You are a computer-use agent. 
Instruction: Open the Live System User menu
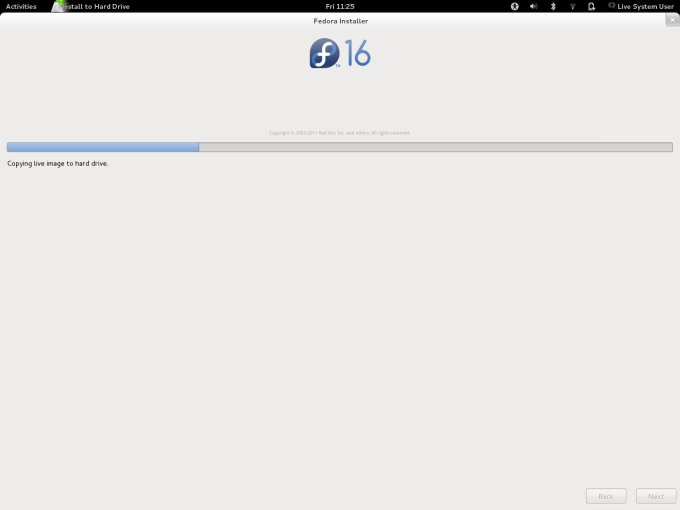tap(641, 7)
